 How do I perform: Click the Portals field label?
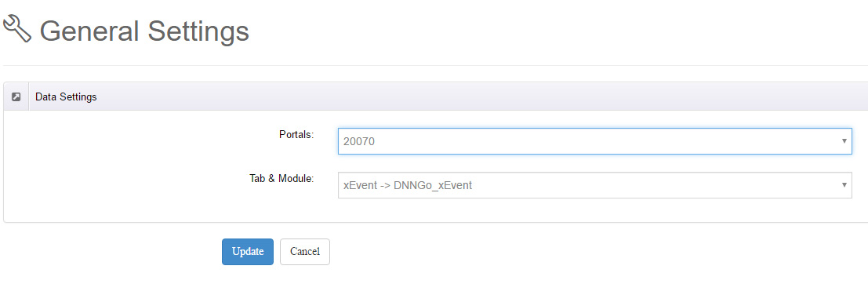click(x=296, y=134)
